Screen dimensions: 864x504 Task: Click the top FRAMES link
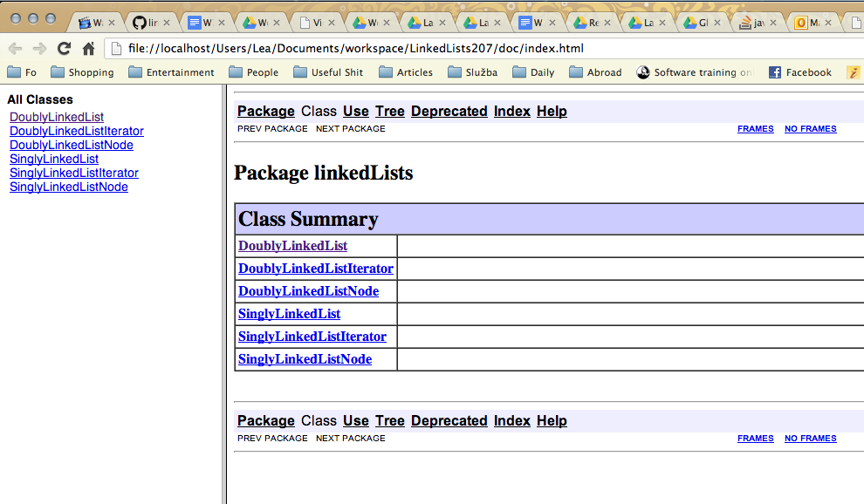pos(756,129)
